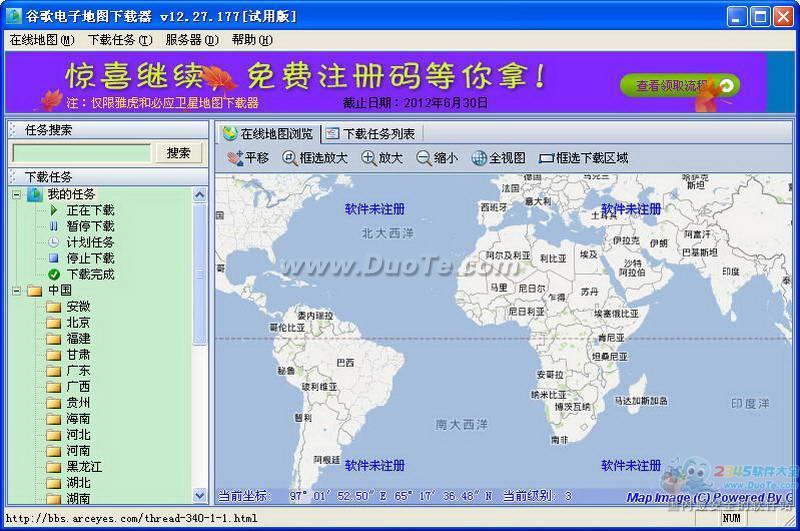Click the 我的任务 globe icon
Image resolution: width=800 pixels, height=531 pixels.
click(x=35, y=194)
